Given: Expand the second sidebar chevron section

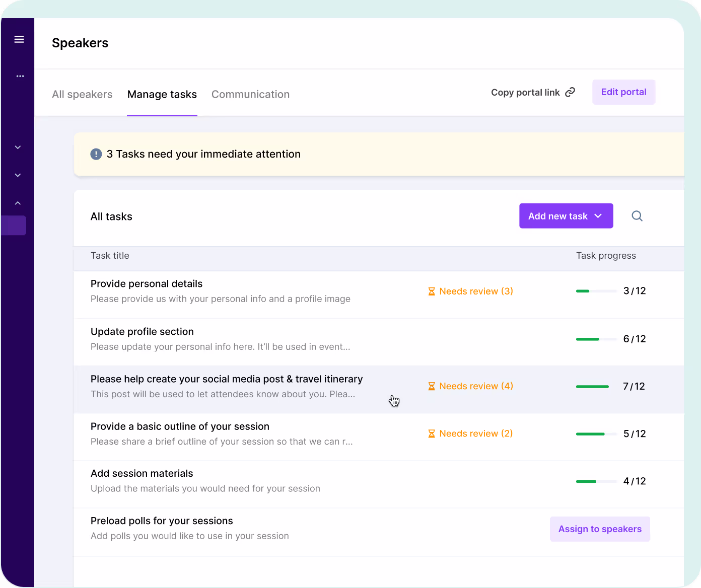Looking at the screenshot, I should click(x=18, y=175).
